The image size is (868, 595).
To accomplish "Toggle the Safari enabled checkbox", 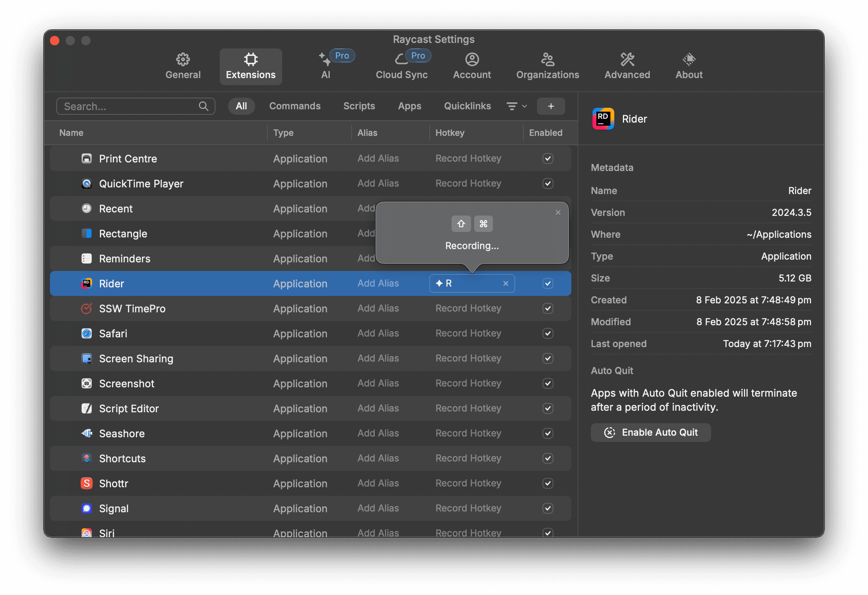I will click(x=548, y=333).
